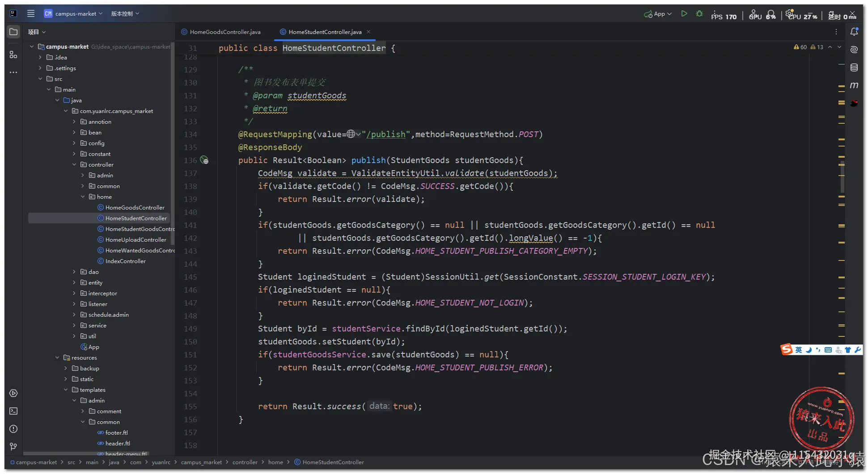
Task: Select the service package
Action: click(93, 325)
